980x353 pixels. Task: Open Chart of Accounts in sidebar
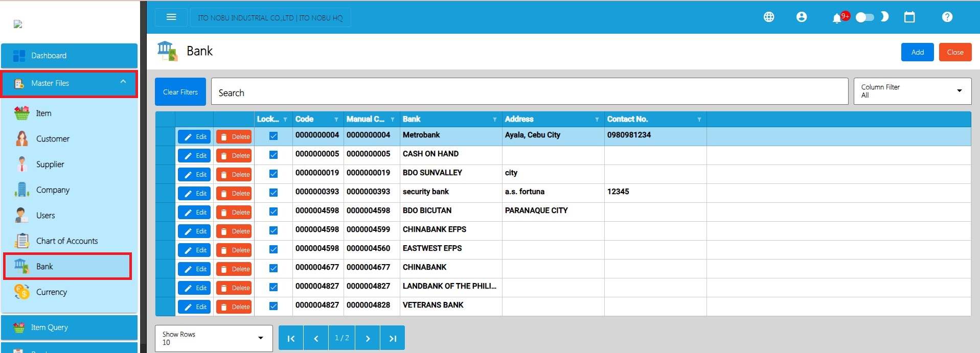[x=66, y=241]
